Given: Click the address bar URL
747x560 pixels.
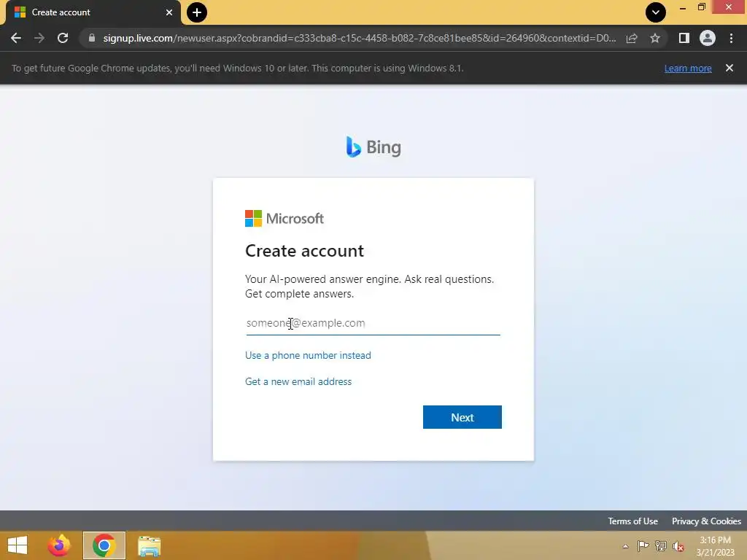Looking at the screenshot, I should [359, 38].
